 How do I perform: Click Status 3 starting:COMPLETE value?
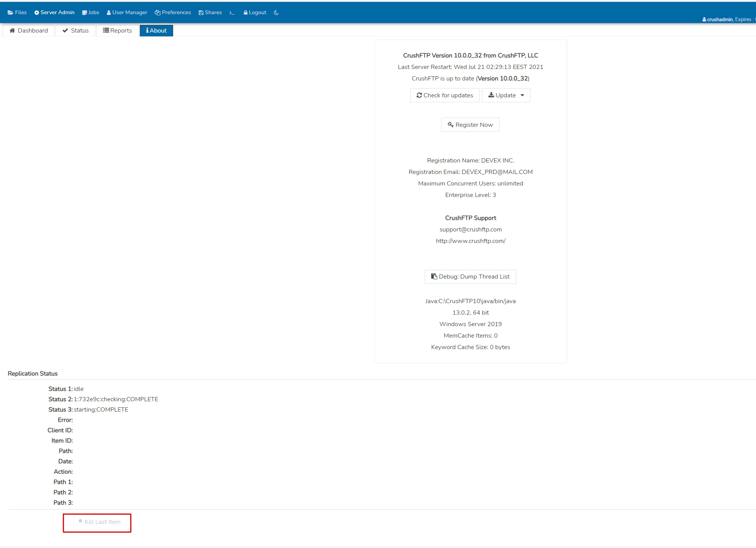click(101, 410)
